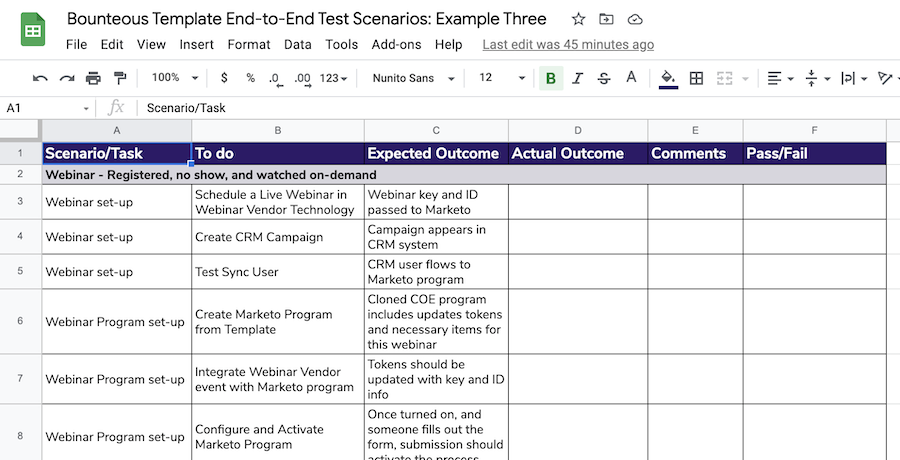Activate the paint format tool
Screen dimensions: 900x460
(119, 78)
